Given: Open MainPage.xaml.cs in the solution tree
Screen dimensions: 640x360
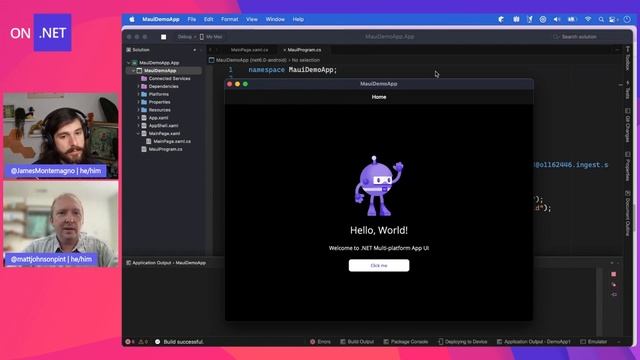Looking at the screenshot, I should [172, 141].
